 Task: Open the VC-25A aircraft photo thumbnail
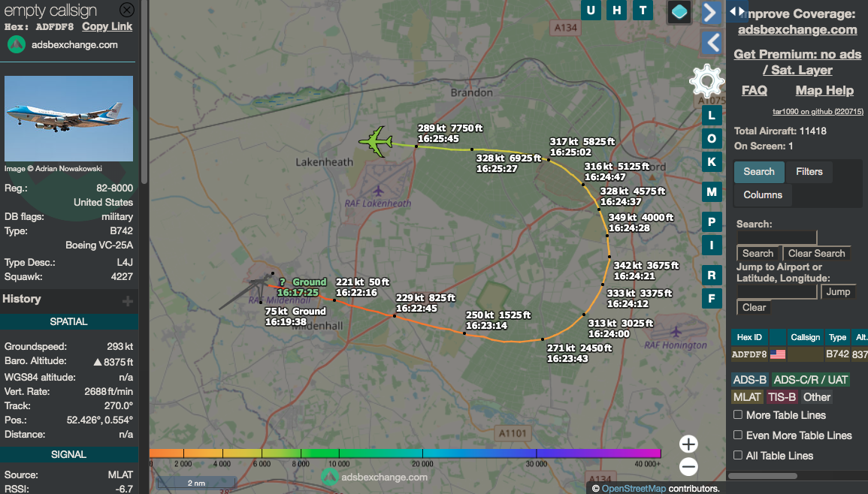68,119
